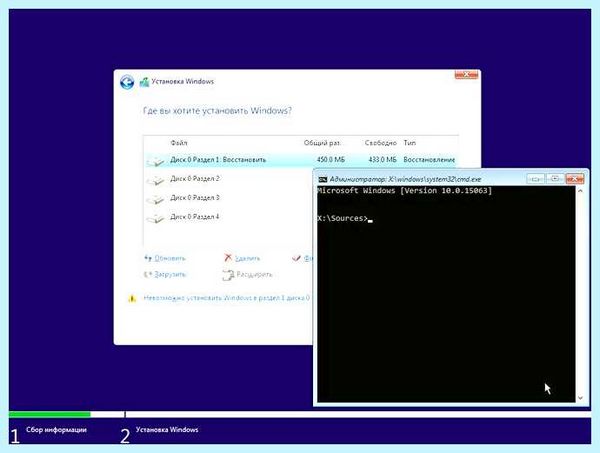Go back using the blue arrow button

click(127, 82)
